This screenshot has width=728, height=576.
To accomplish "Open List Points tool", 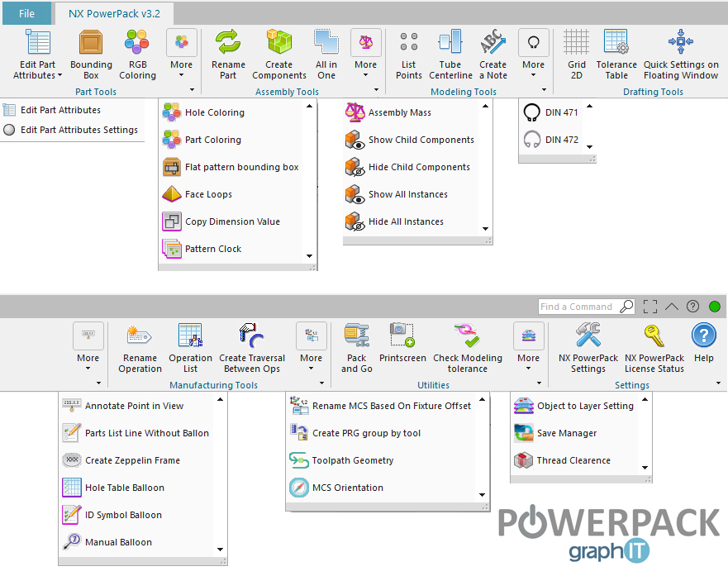I will [x=408, y=55].
